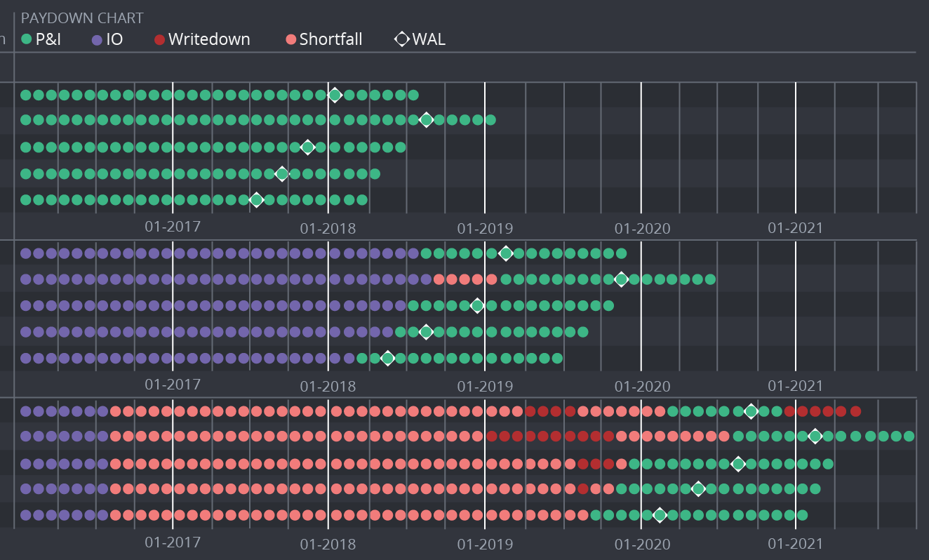Click WAL marker in top chart's second row
Screen dimensions: 929x560
click(x=426, y=120)
